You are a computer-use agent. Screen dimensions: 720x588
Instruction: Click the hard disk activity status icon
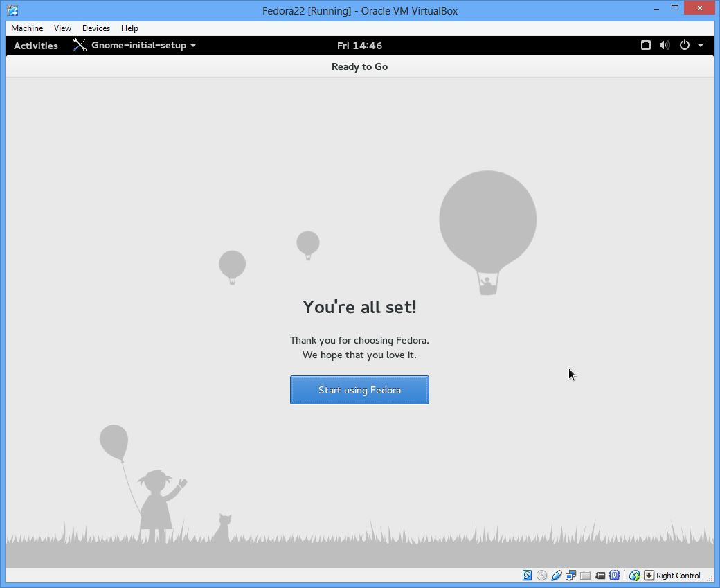click(527, 575)
